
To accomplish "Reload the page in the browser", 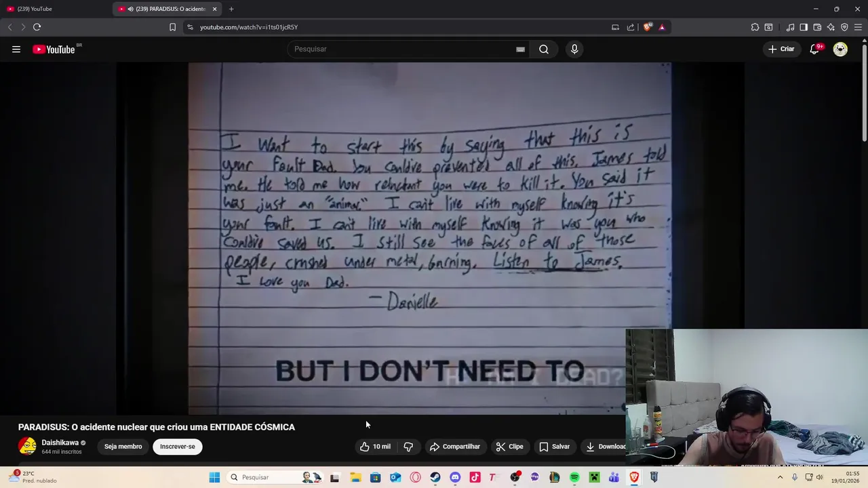I will tap(37, 27).
